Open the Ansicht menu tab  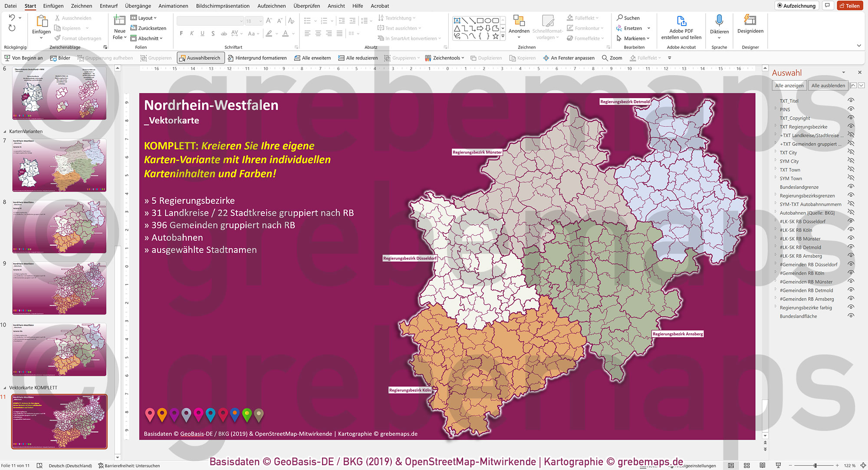coord(335,6)
